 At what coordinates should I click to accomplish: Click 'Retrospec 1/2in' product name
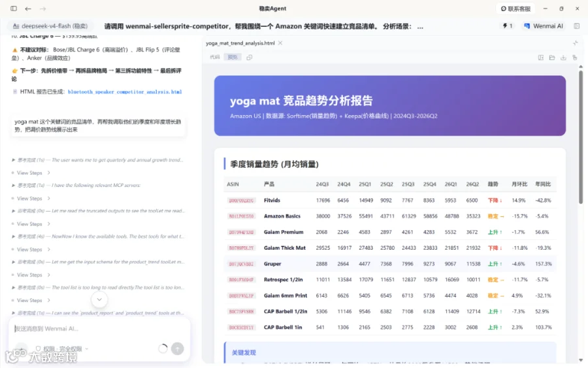pos(283,280)
